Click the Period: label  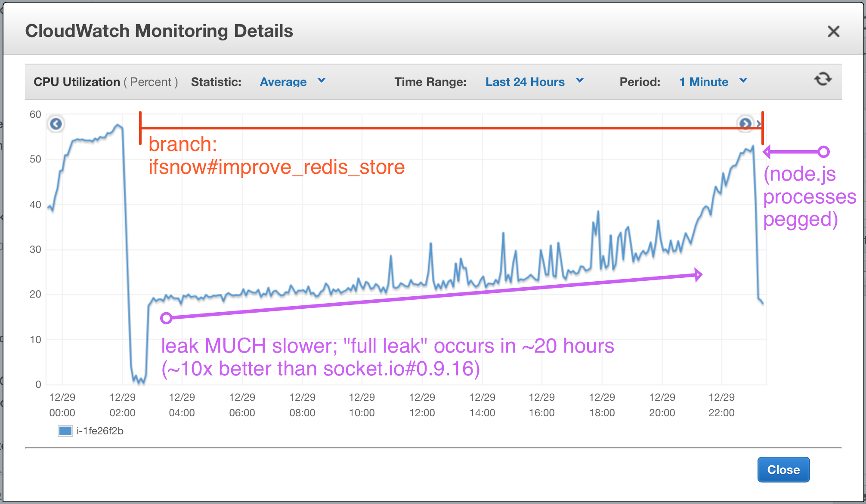(x=640, y=82)
